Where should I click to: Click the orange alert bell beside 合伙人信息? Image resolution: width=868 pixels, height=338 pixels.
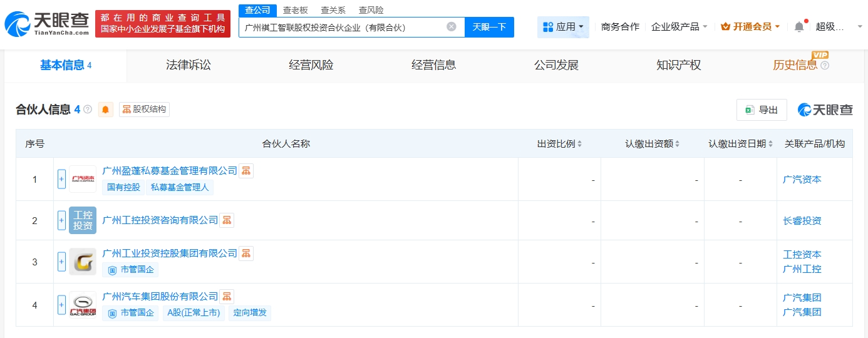pos(106,110)
